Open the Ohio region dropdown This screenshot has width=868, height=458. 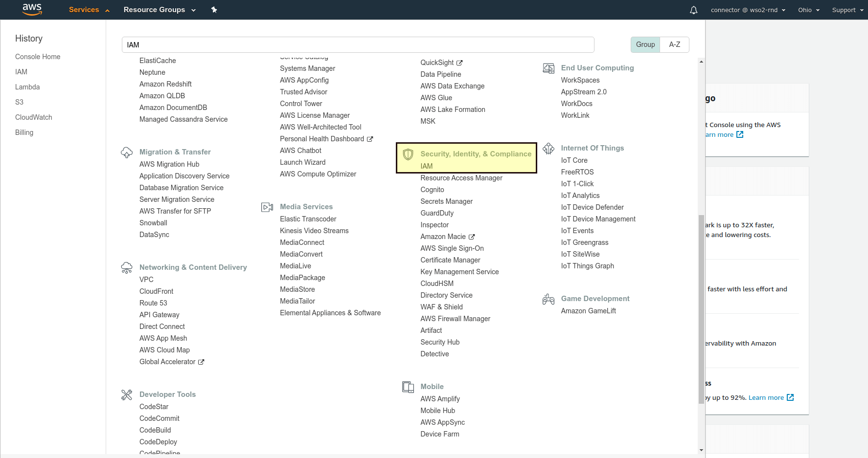[809, 10]
